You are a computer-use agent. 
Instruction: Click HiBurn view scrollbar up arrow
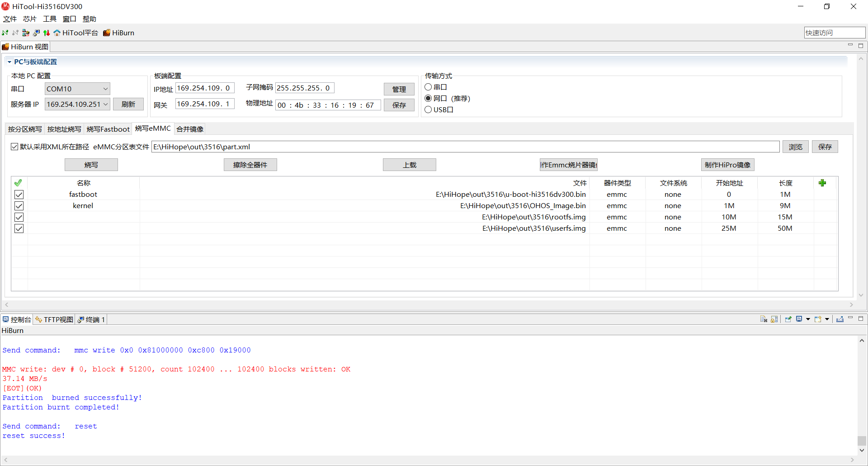point(861,59)
